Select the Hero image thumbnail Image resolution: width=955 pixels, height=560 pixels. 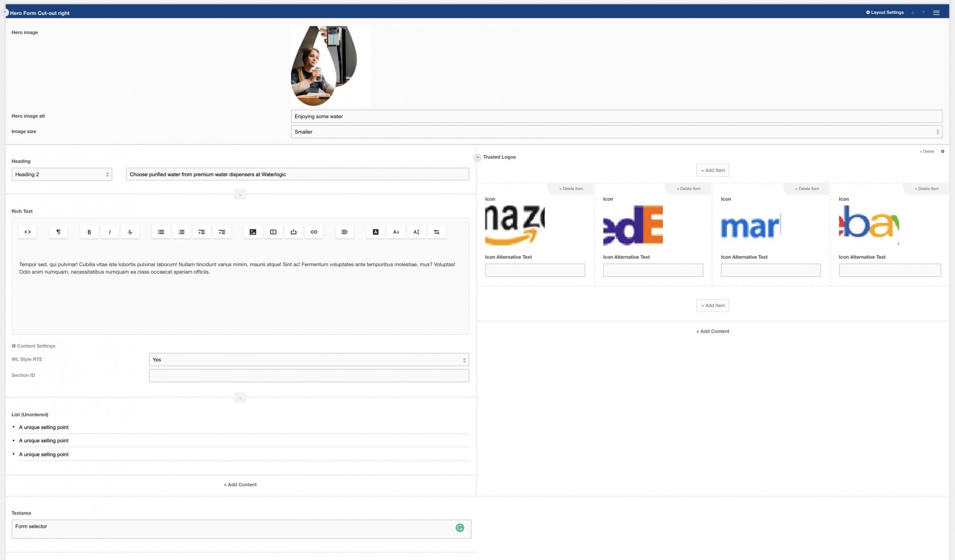tap(331, 66)
